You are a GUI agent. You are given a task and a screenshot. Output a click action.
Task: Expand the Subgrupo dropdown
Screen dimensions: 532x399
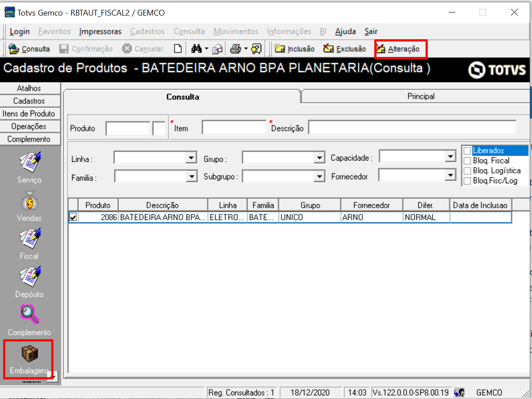point(319,177)
